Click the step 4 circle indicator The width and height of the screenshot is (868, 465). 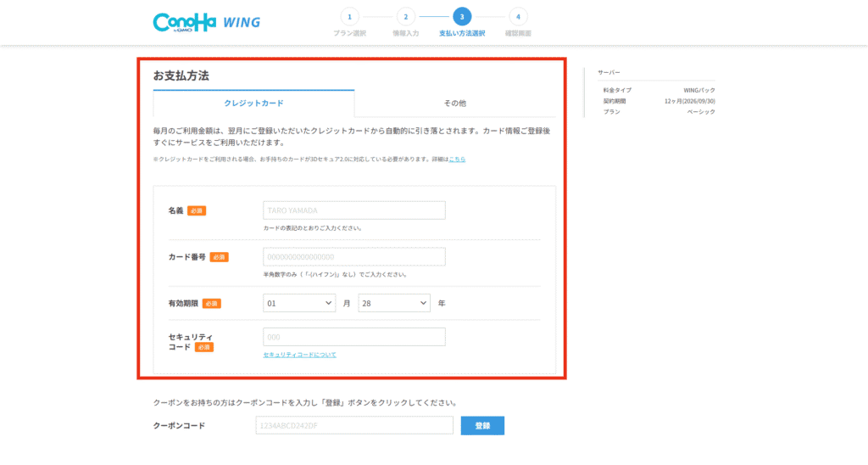click(x=518, y=16)
